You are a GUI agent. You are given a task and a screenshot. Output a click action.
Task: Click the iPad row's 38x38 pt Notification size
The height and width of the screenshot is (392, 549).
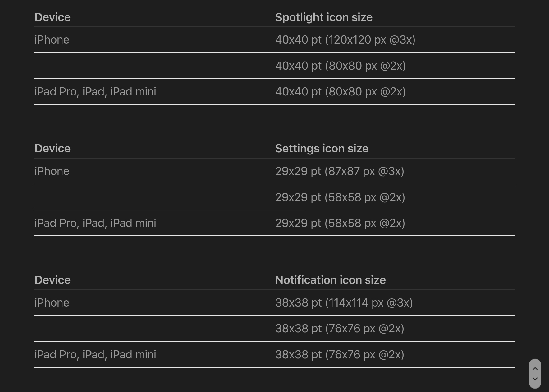pos(340,355)
